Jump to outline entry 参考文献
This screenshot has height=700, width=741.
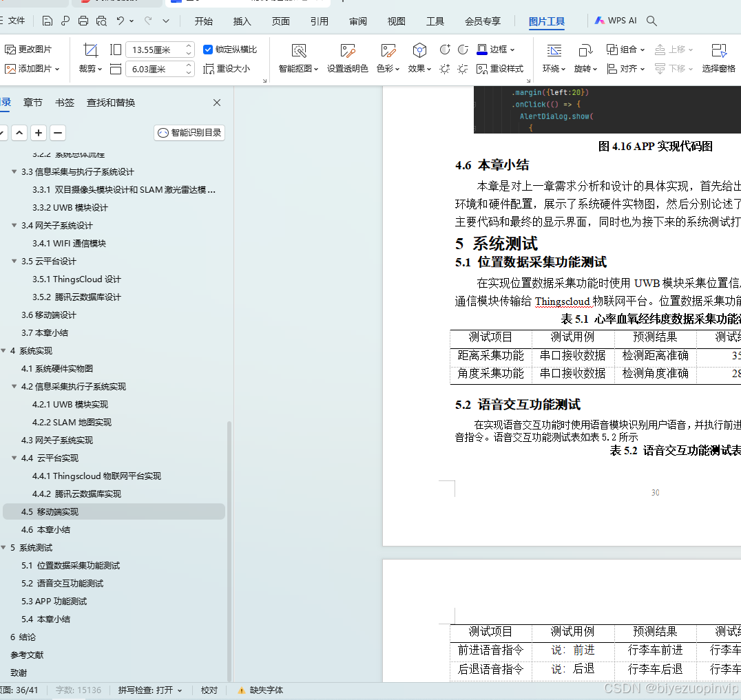point(27,655)
